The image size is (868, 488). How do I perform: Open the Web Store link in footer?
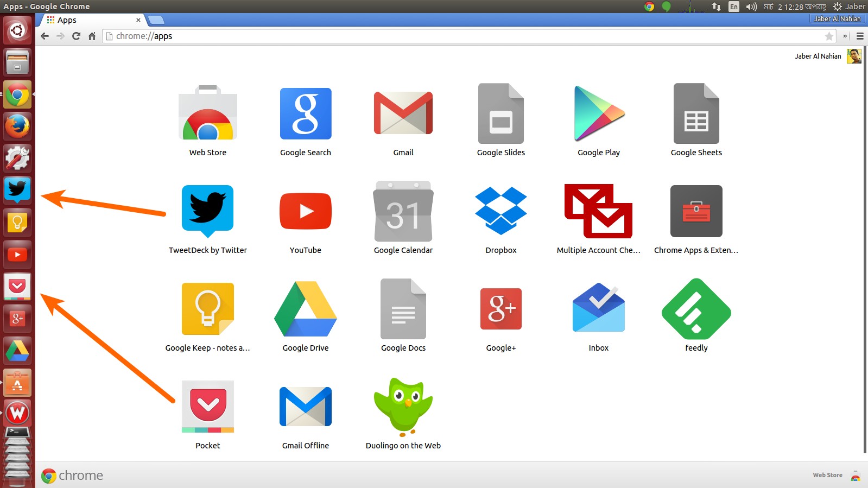pos(828,475)
